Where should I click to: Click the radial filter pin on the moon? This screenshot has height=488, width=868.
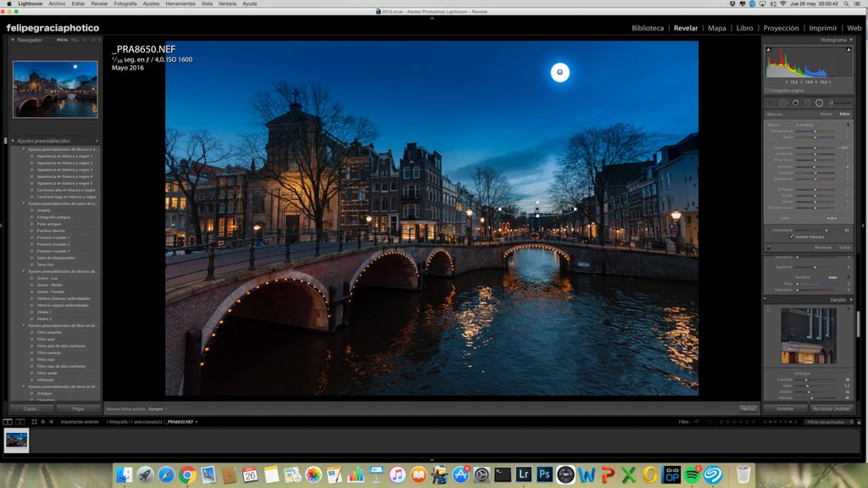pyautogui.click(x=559, y=73)
